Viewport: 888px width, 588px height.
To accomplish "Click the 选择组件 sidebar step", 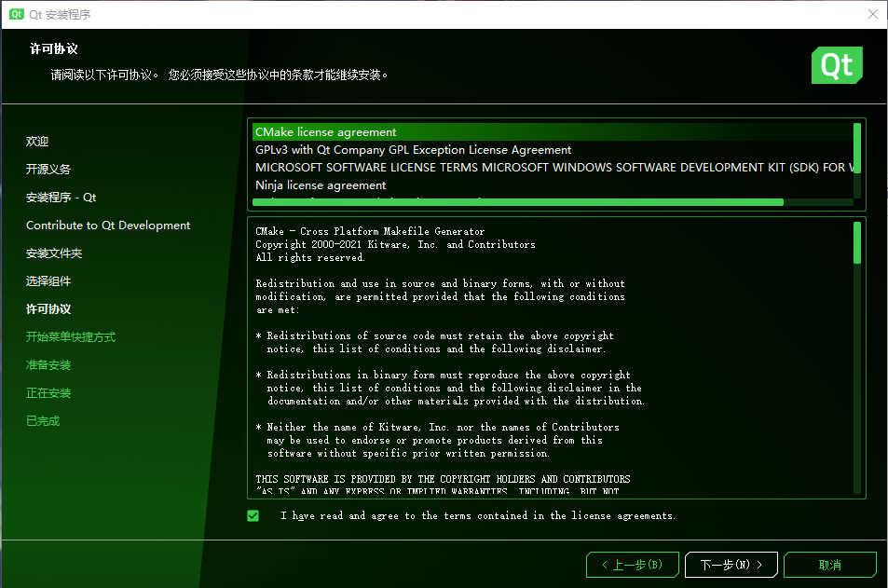I will 48,281.
